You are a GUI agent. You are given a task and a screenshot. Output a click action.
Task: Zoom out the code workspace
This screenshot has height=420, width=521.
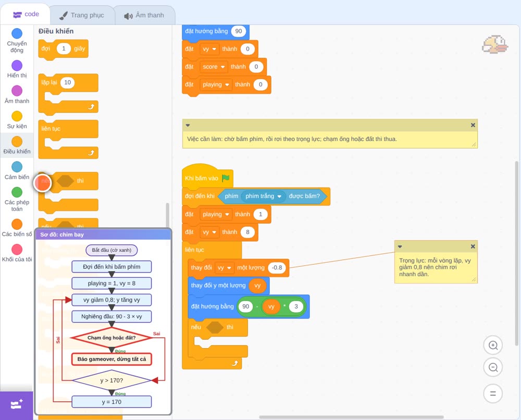[x=493, y=367]
